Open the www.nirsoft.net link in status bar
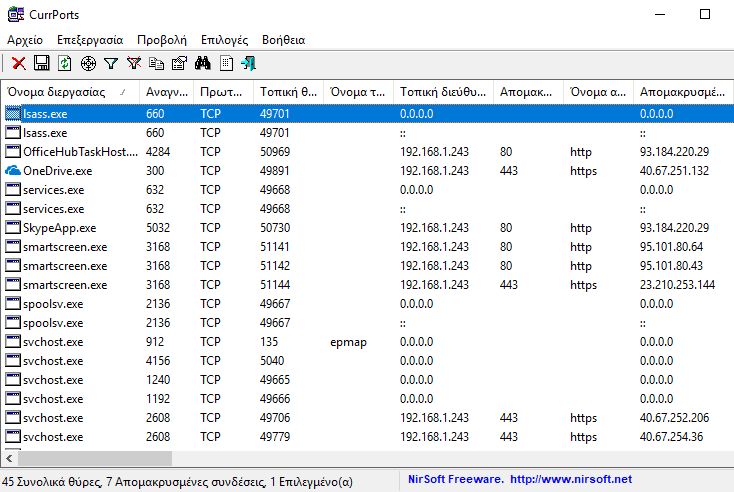The height and width of the screenshot is (492, 734). [x=571, y=479]
